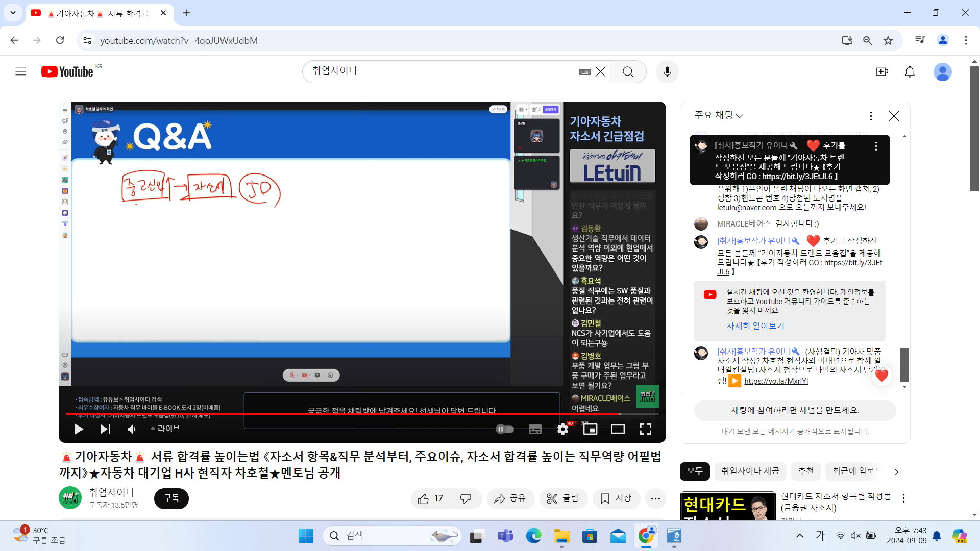Toggle theater mode view
This screenshot has height=551, width=980.
click(x=618, y=429)
